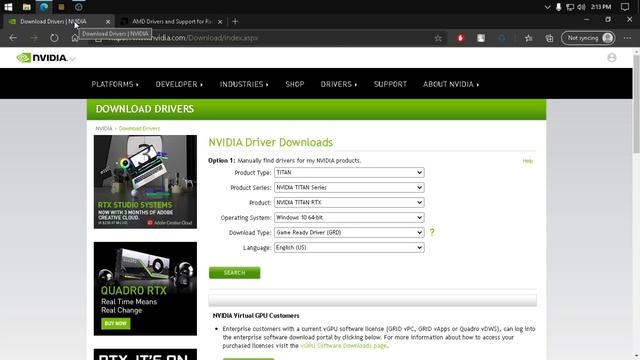
Task: Click the Quadro RTX banner image
Action: (145, 289)
